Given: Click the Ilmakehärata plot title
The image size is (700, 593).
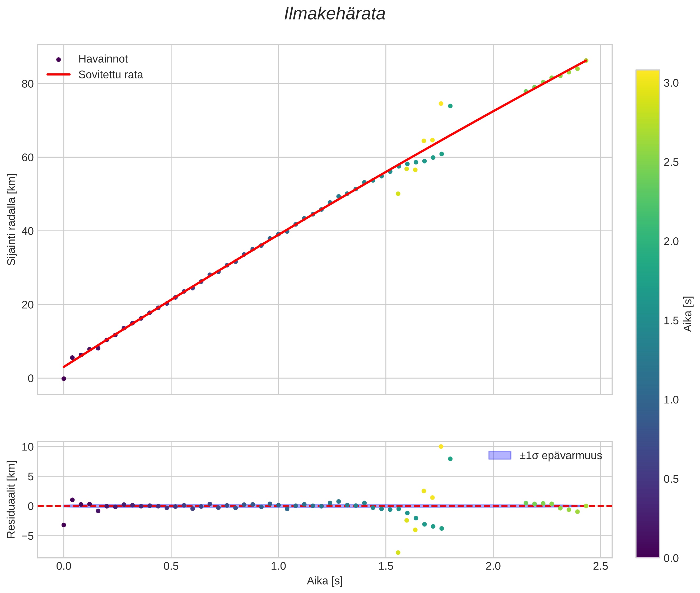Looking at the screenshot, I should (335, 14).
